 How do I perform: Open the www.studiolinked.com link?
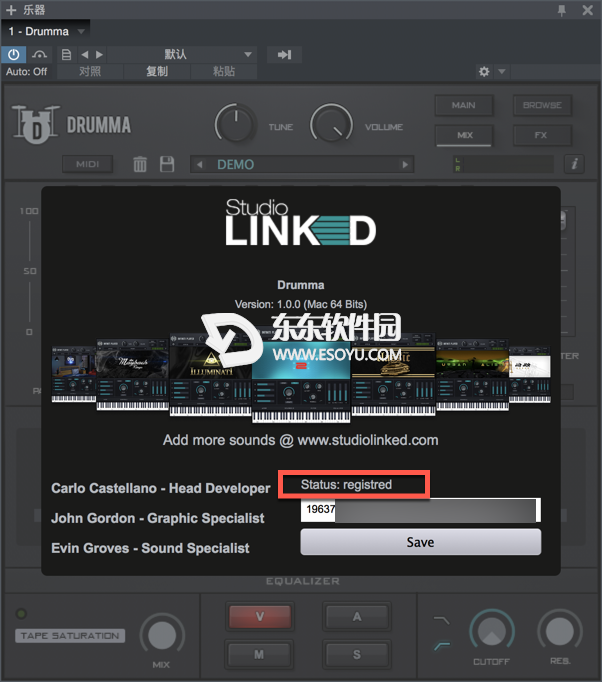[368, 440]
